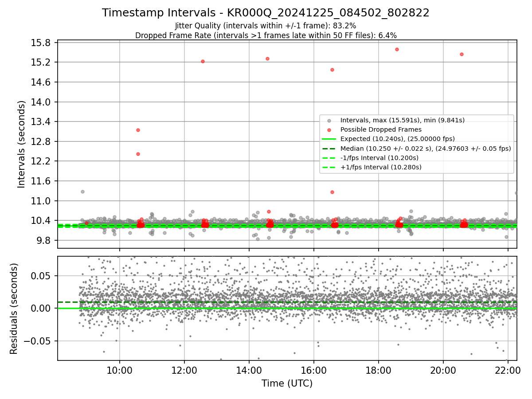
Task: Select legend entry 'Possible Dropped Frames'
Action: (x=381, y=129)
